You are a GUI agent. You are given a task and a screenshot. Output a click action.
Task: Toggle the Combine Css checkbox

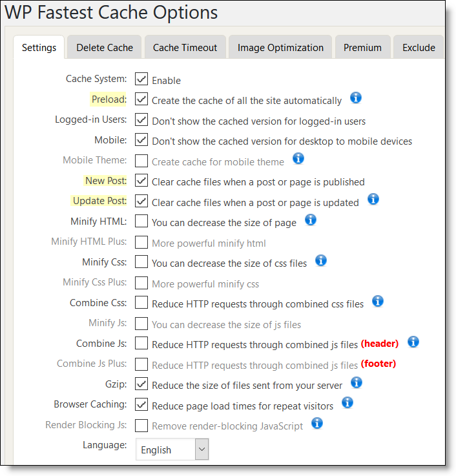(x=141, y=304)
